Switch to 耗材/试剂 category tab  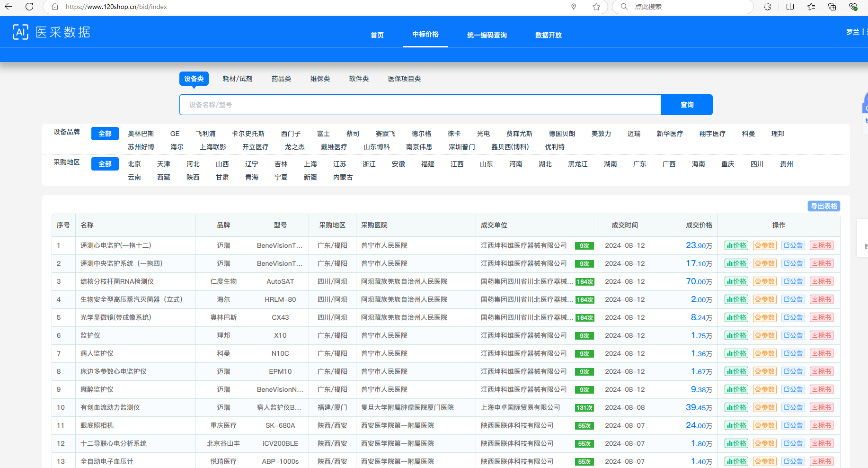tap(238, 79)
